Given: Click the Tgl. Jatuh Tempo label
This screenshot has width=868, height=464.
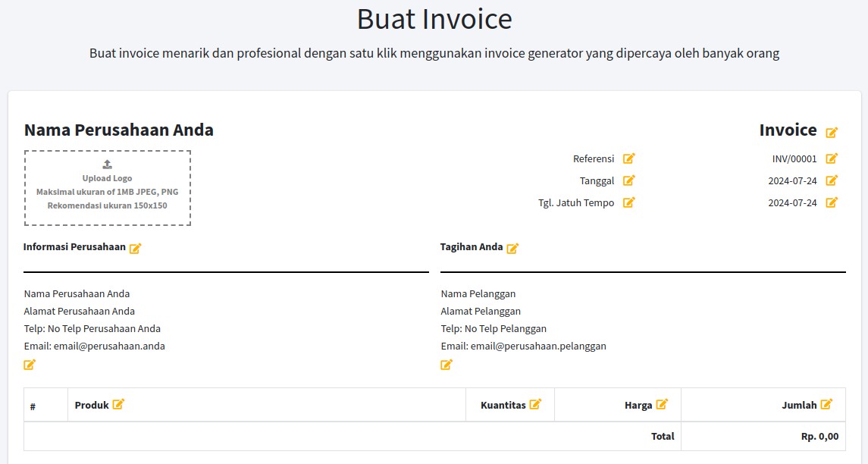Looking at the screenshot, I should point(576,203).
